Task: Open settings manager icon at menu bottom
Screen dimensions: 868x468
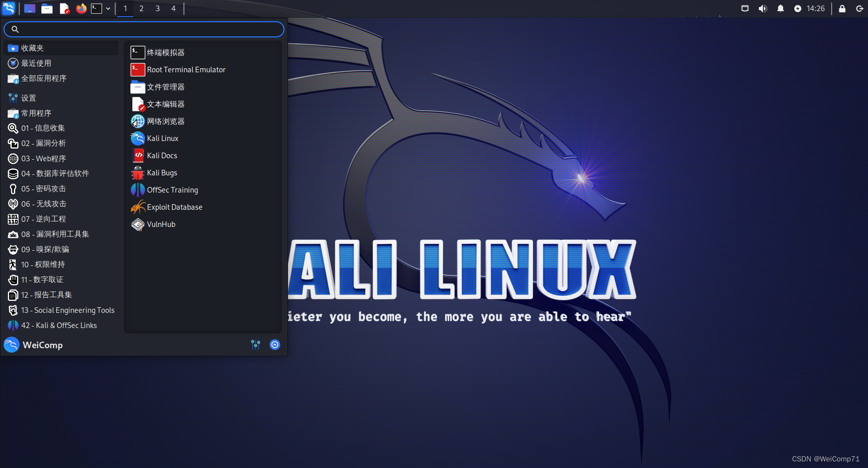Action: tap(256, 345)
